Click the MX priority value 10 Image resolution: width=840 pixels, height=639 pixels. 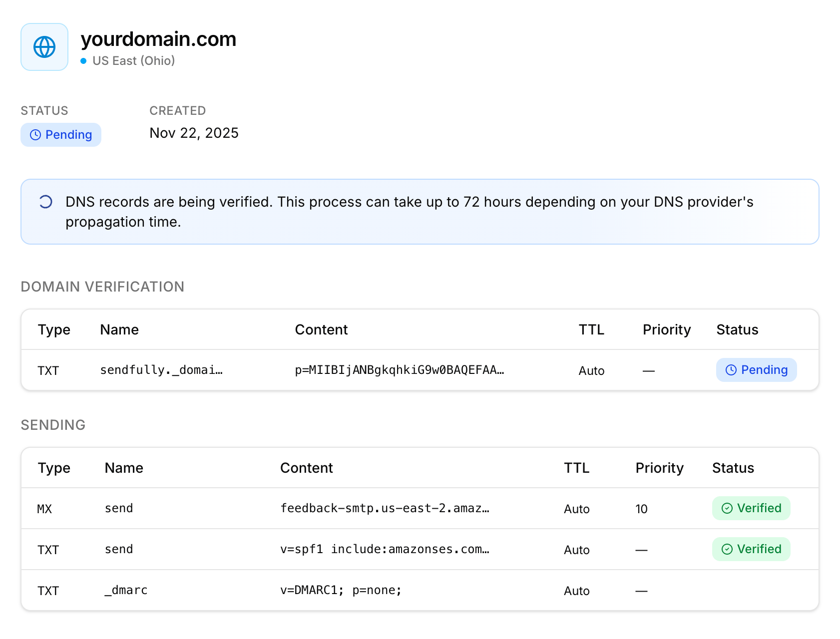click(641, 509)
